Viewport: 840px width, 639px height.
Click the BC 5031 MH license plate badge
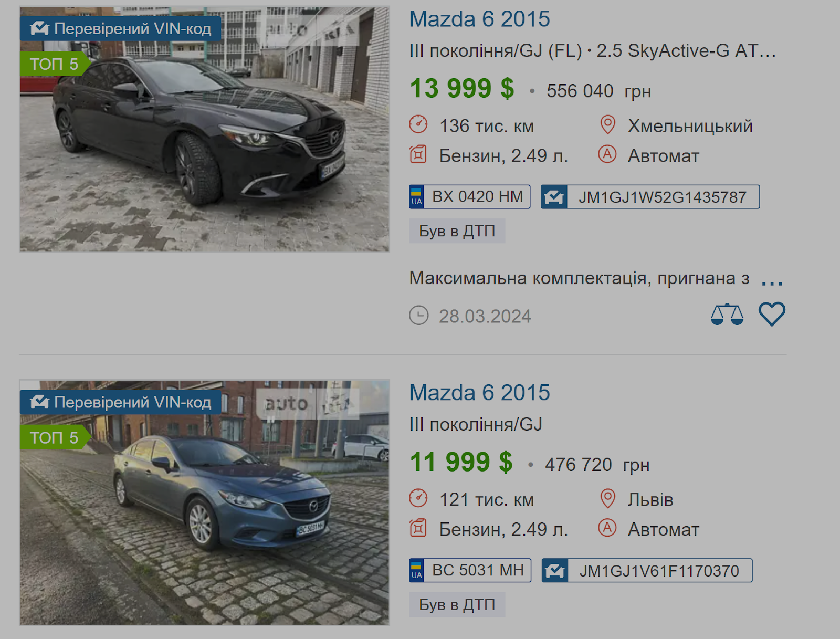(x=470, y=571)
